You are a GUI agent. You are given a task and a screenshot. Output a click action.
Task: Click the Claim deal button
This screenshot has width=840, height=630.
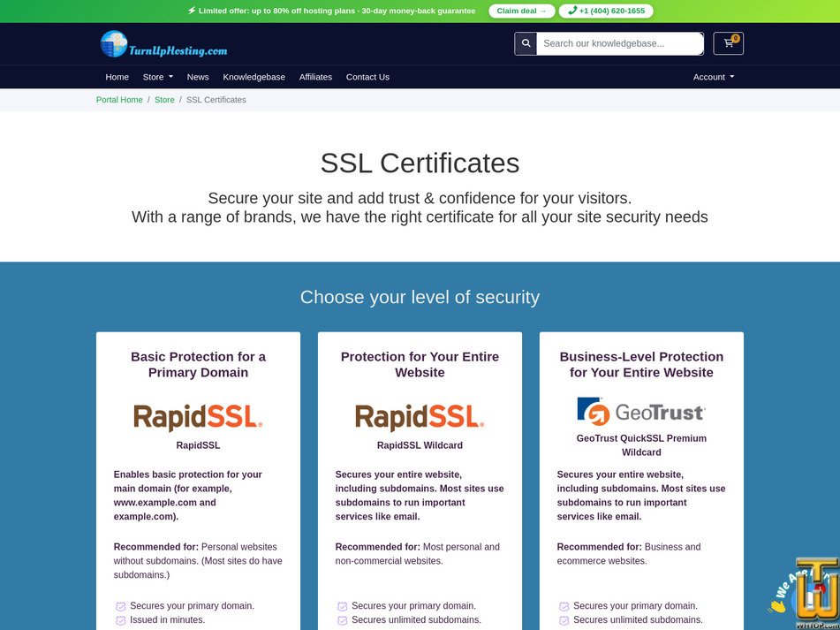pos(521,11)
